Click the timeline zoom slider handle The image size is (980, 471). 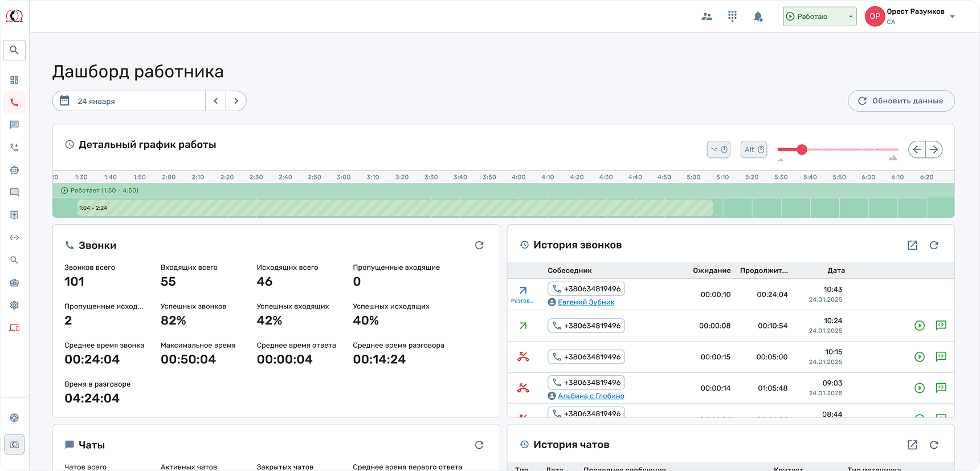[802, 149]
